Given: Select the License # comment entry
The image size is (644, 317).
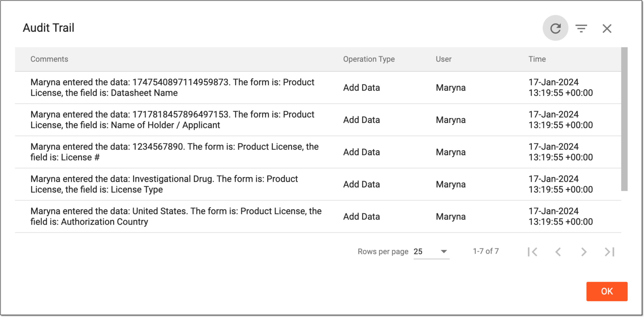Looking at the screenshot, I should click(174, 152).
